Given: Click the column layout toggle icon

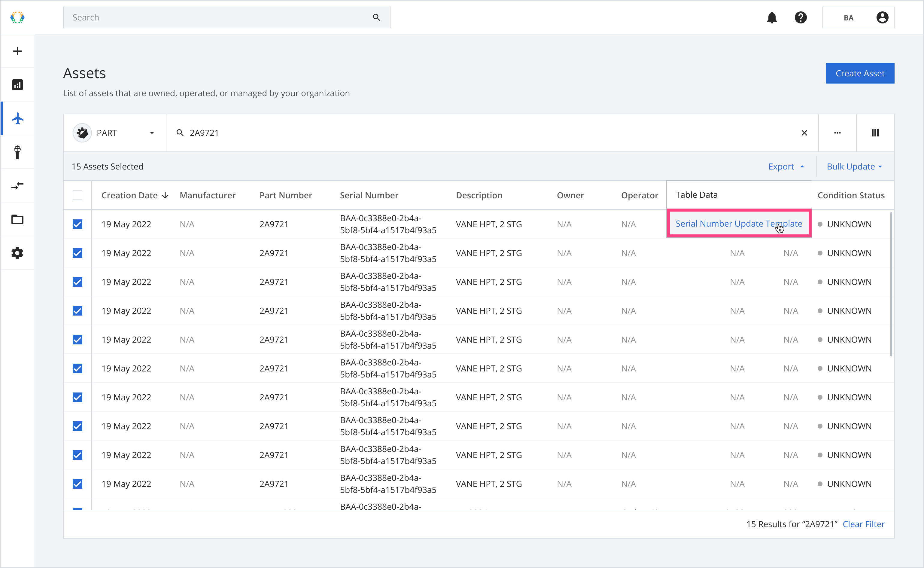Looking at the screenshot, I should point(875,133).
